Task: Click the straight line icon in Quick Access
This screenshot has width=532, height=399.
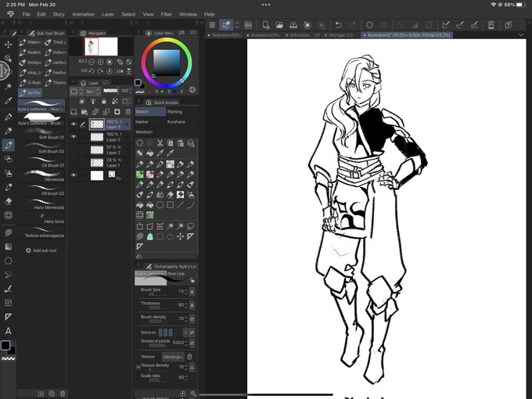Action: 180,205
